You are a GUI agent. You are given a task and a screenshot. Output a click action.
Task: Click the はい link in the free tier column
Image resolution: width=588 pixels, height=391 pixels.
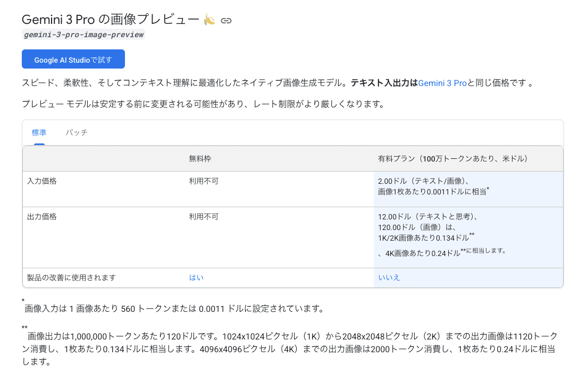coord(196,277)
